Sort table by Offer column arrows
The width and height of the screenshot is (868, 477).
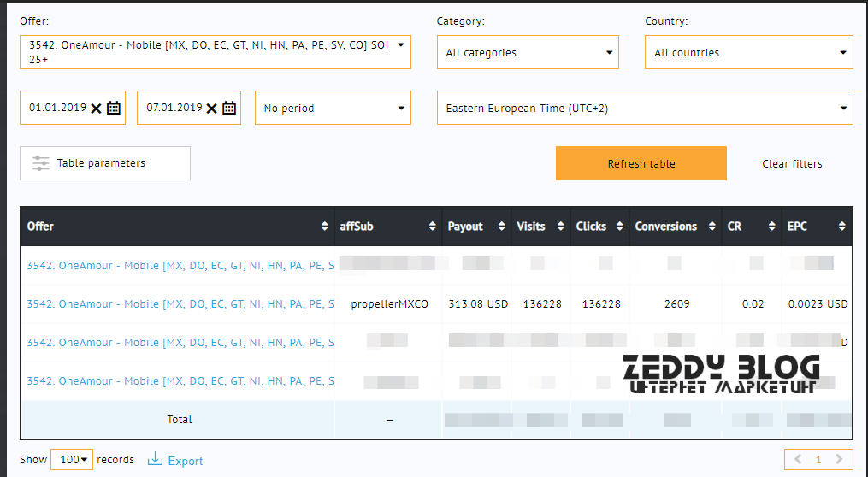(x=324, y=227)
